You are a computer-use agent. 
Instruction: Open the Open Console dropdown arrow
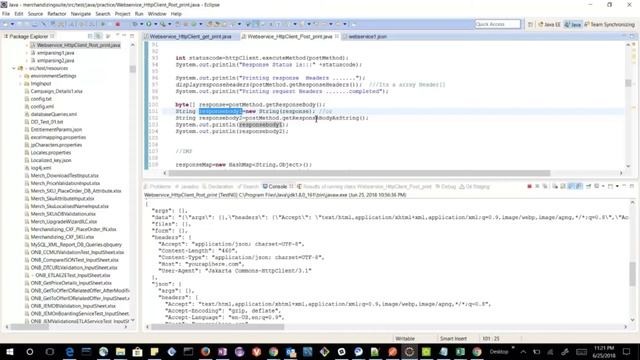coord(617,187)
